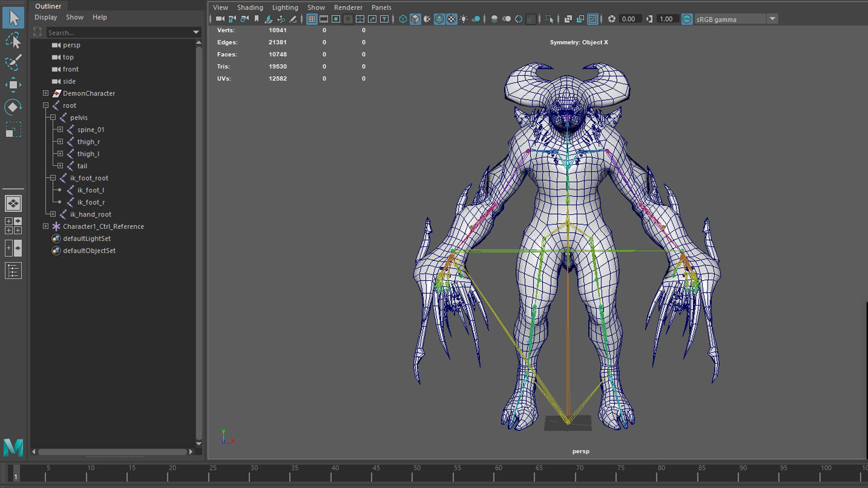868x488 pixels.
Task: Open the Outliner Display menu
Action: (x=46, y=17)
